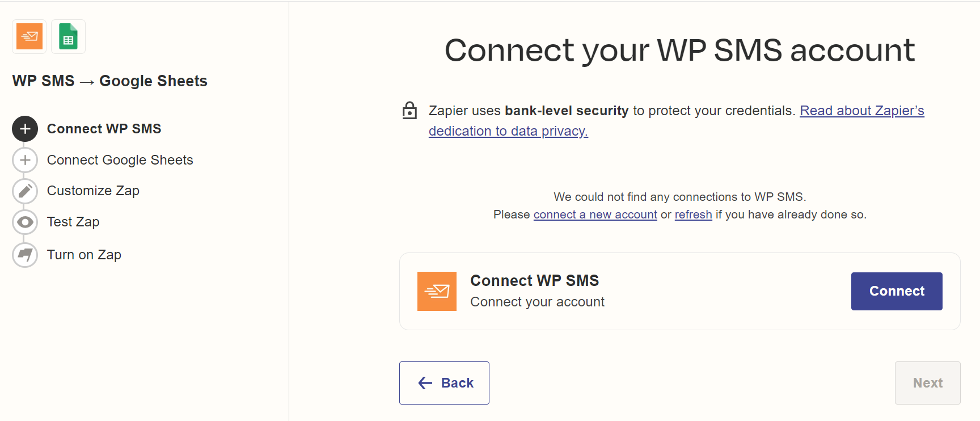980x421 pixels.
Task: Click the flag icon for Turn on Zap
Action: [x=25, y=254]
